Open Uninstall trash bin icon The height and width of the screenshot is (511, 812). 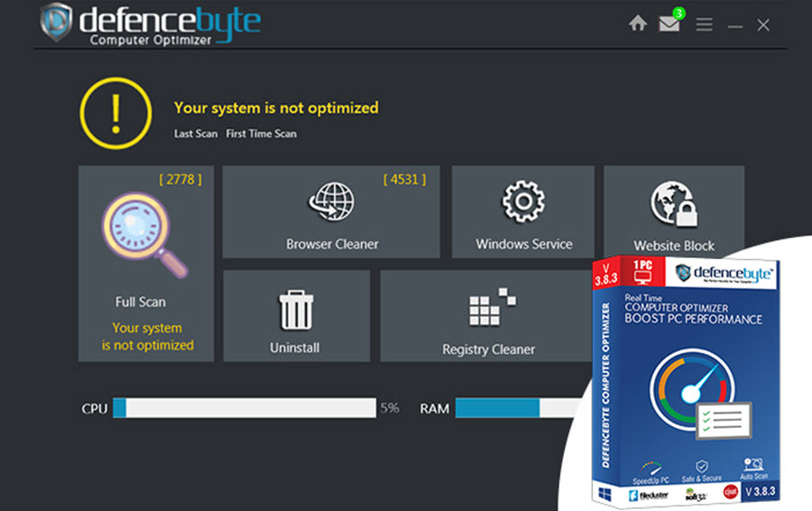(296, 310)
